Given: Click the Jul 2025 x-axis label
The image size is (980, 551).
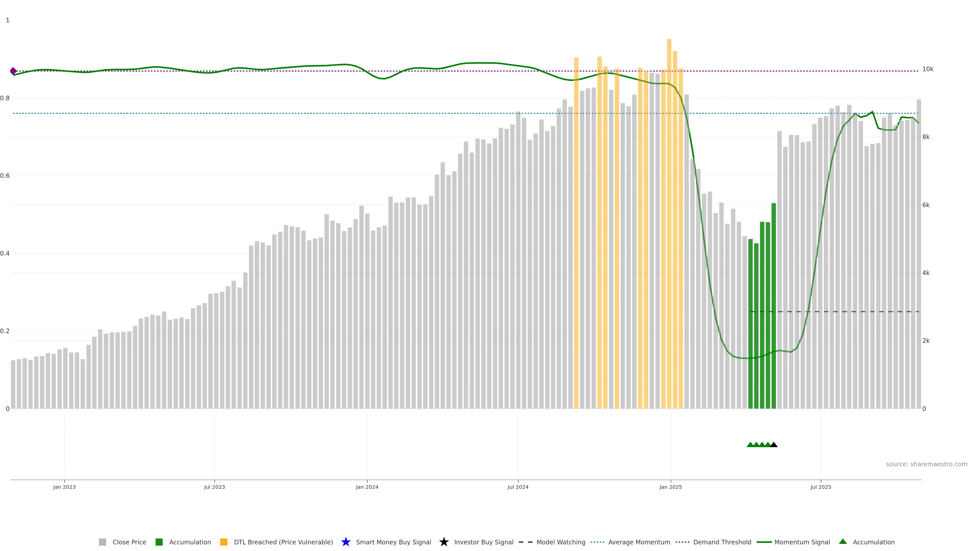Looking at the screenshot, I should point(820,487).
